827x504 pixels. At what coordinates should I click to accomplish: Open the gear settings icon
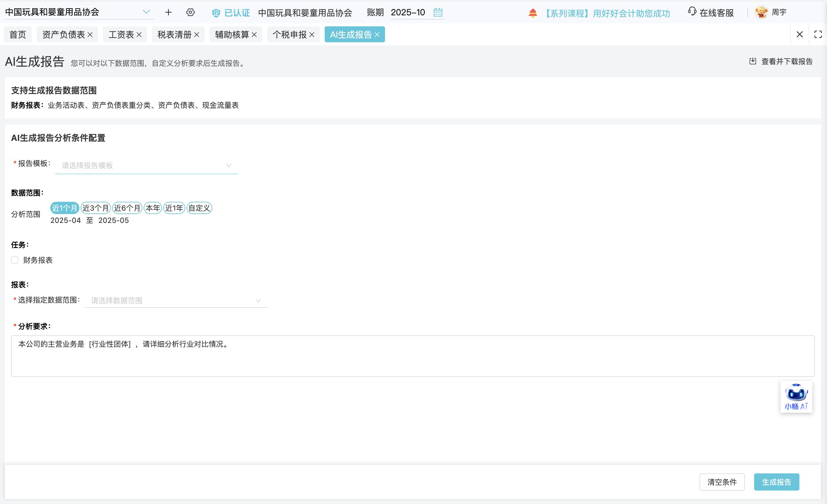point(190,13)
